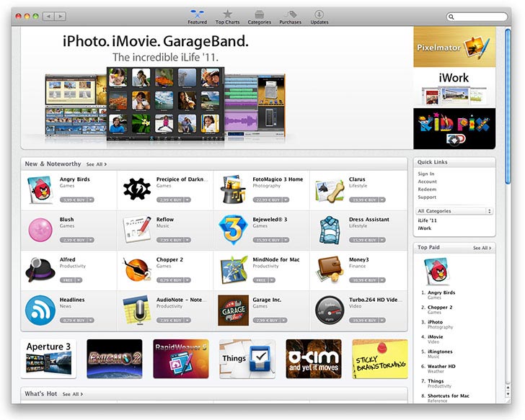Open the Categories tab

point(260,17)
